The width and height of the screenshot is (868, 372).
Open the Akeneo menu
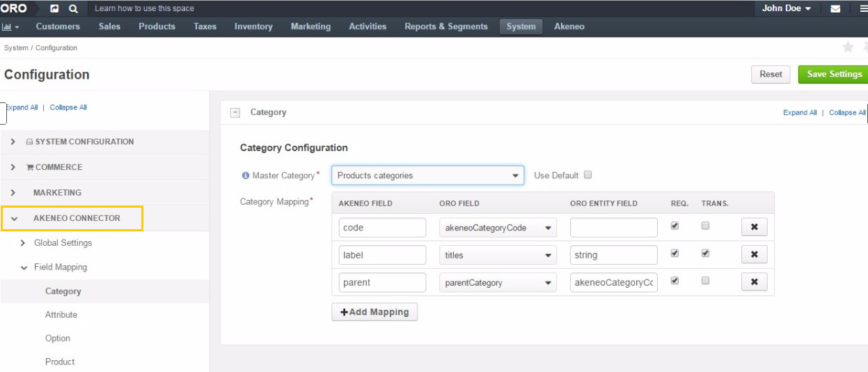tap(569, 26)
